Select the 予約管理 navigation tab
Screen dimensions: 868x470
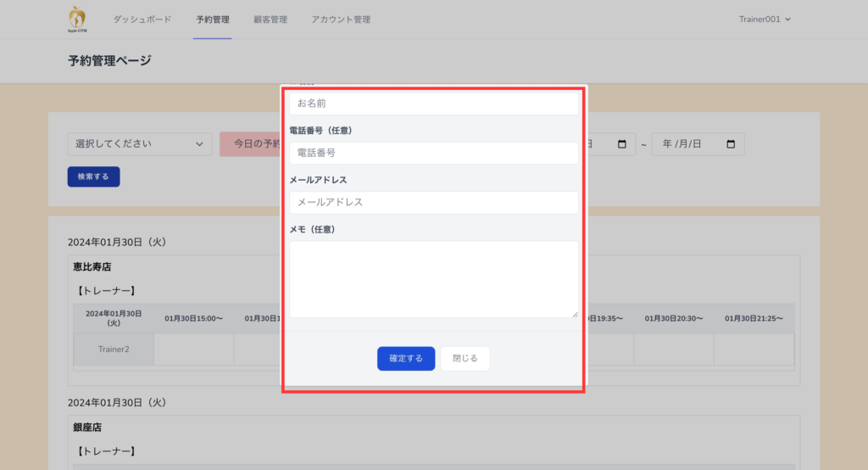(x=212, y=20)
